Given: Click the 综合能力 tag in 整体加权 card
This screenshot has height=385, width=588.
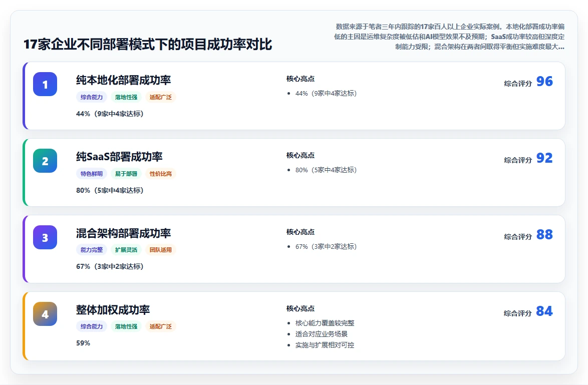Looking at the screenshot, I should coord(92,326).
